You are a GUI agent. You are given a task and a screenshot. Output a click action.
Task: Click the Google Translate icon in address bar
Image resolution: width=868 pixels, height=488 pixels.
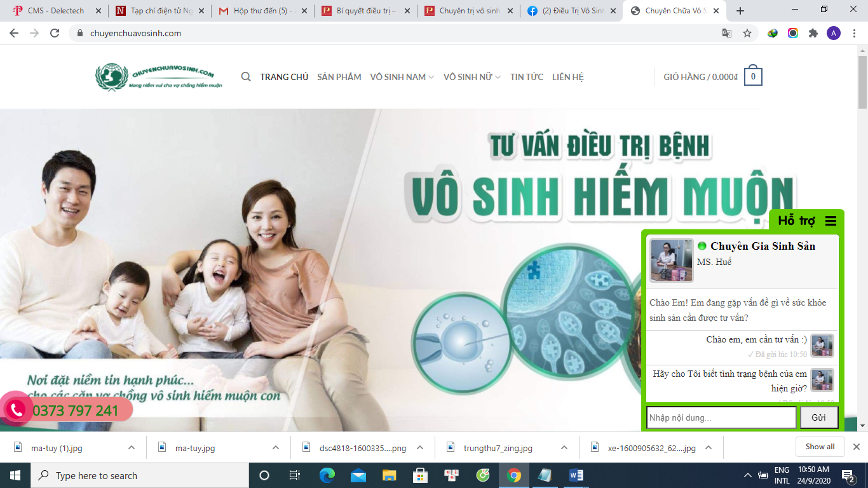coord(727,33)
